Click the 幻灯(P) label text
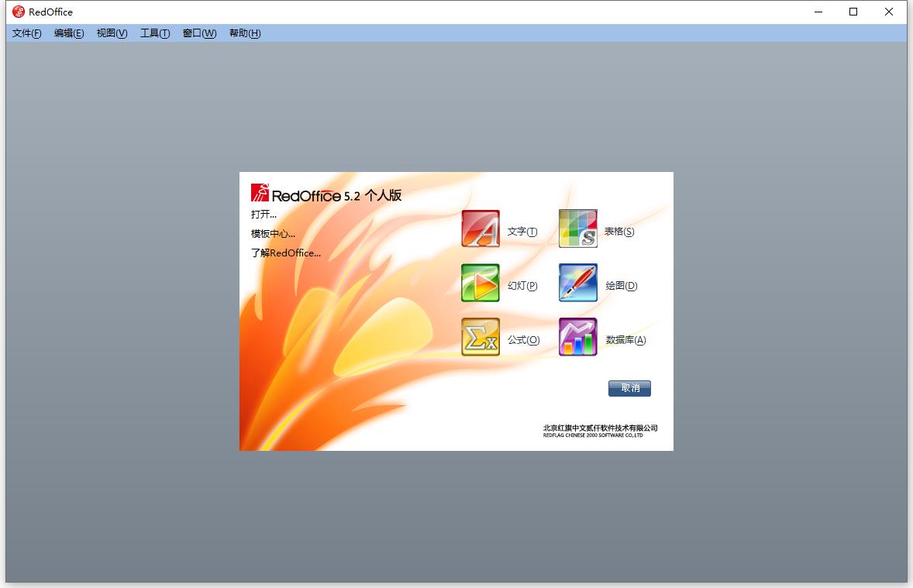The image size is (913, 588). pyautogui.click(x=522, y=286)
